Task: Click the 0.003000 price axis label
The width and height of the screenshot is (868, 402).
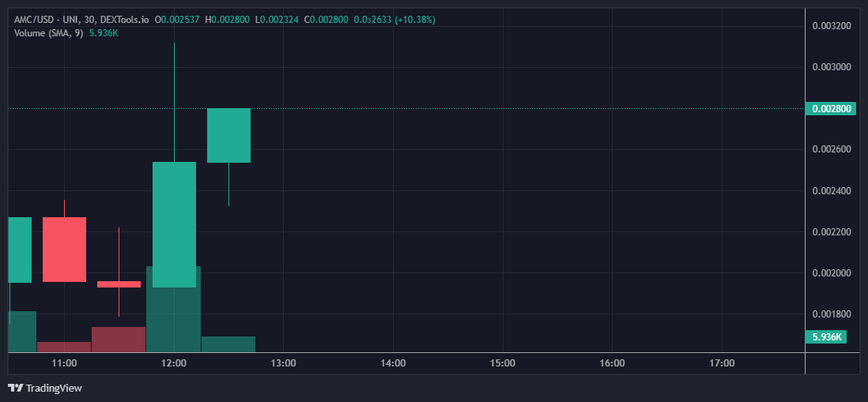Action: click(x=831, y=67)
